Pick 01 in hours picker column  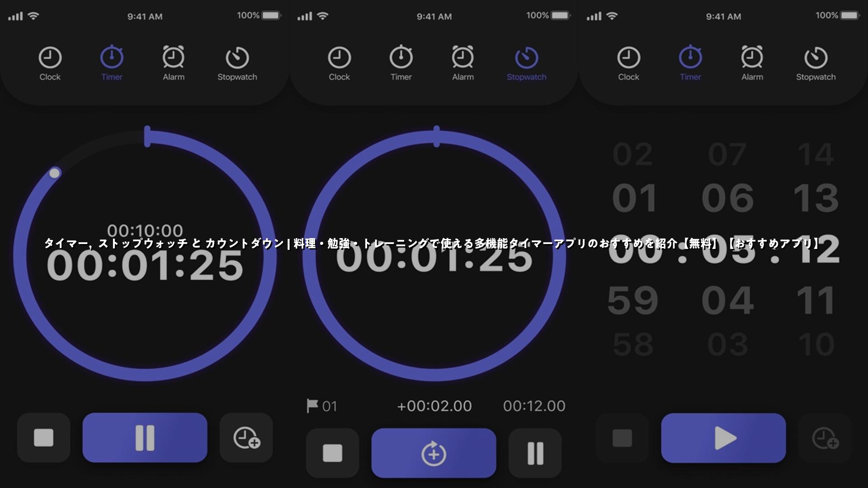coord(634,198)
